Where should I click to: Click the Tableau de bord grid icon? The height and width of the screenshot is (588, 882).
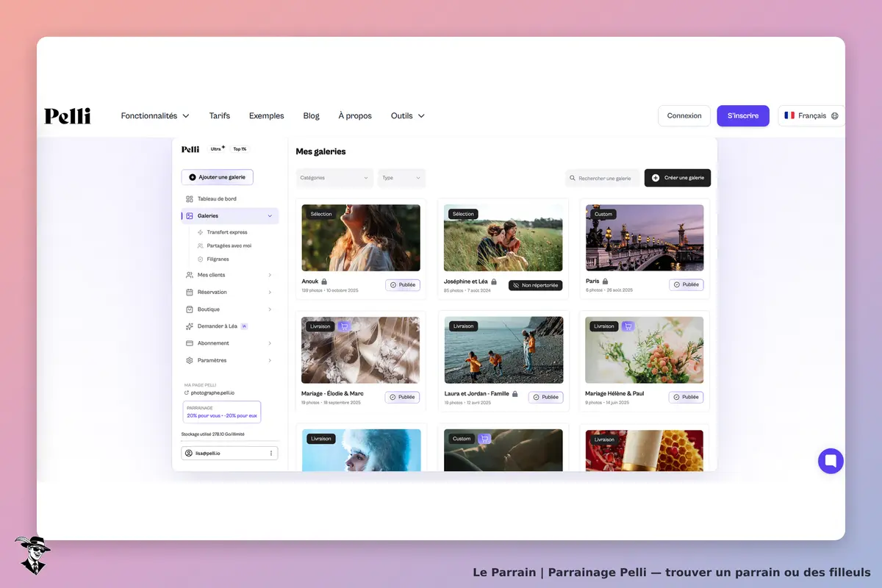190,199
